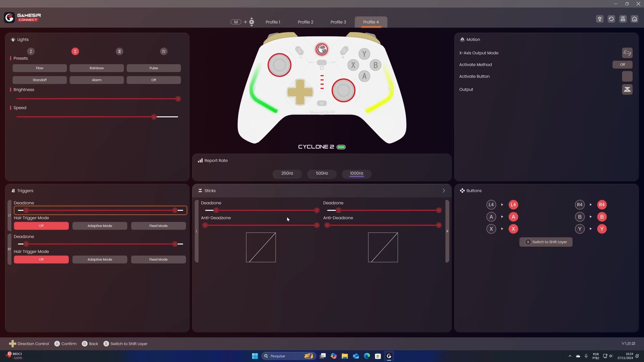Select 250Hz report rate
This screenshot has height=362, width=644.
coord(287,174)
